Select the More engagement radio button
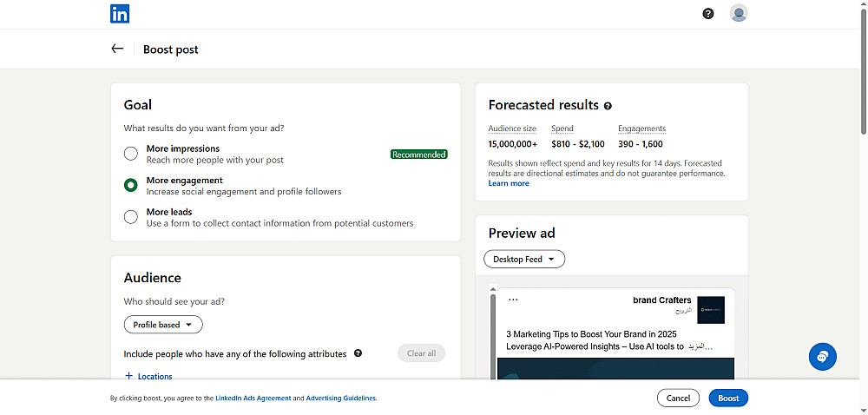The height and width of the screenshot is (415, 868). point(131,185)
